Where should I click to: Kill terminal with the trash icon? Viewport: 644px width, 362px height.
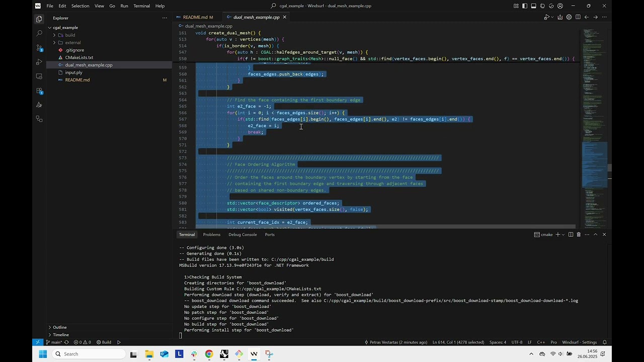click(x=579, y=235)
